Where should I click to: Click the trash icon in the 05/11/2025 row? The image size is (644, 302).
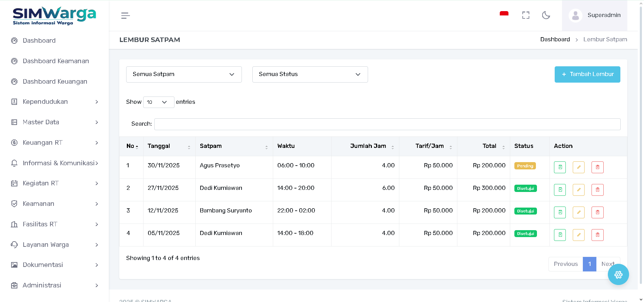(597, 235)
